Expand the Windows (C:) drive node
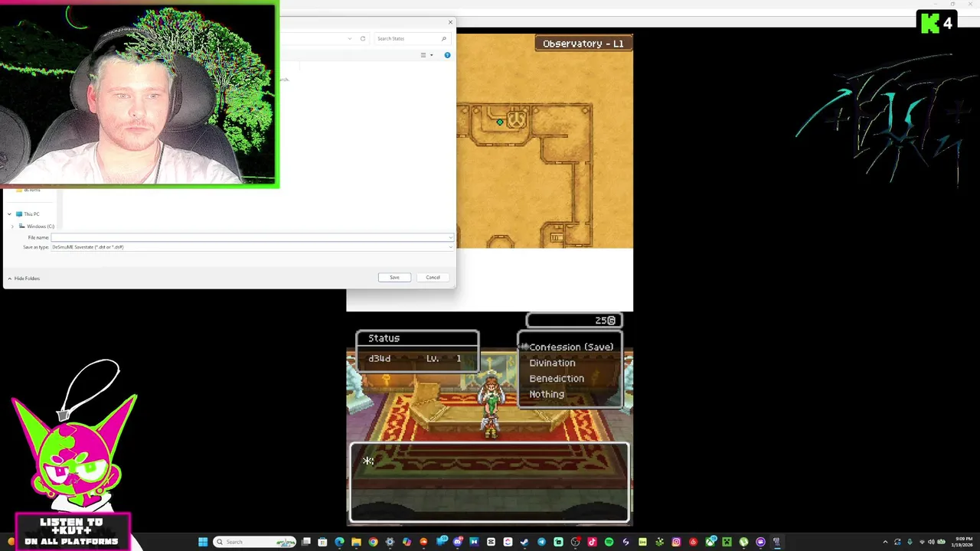The width and height of the screenshot is (980, 551). click(x=12, y=227)
